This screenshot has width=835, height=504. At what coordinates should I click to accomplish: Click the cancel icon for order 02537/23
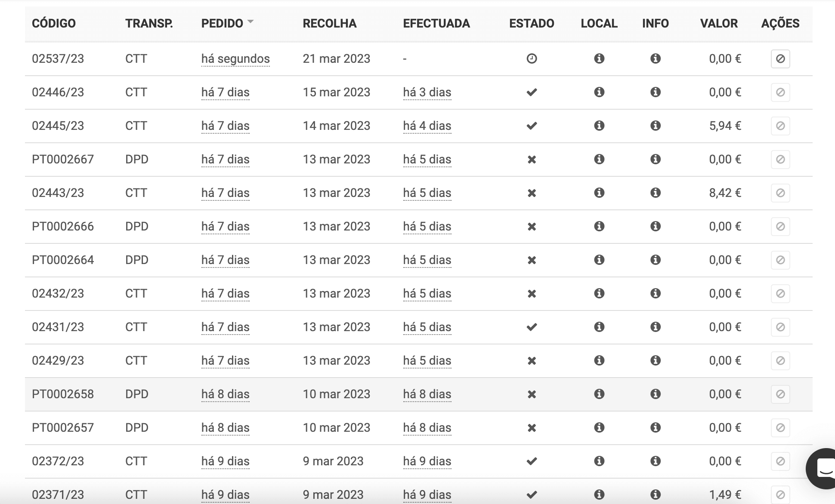click(780, 58)
